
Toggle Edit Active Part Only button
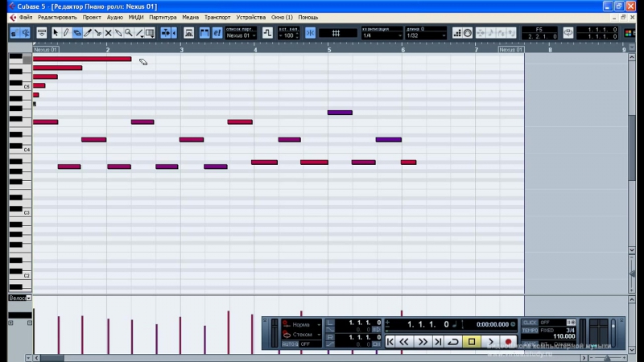coord(217,33)
